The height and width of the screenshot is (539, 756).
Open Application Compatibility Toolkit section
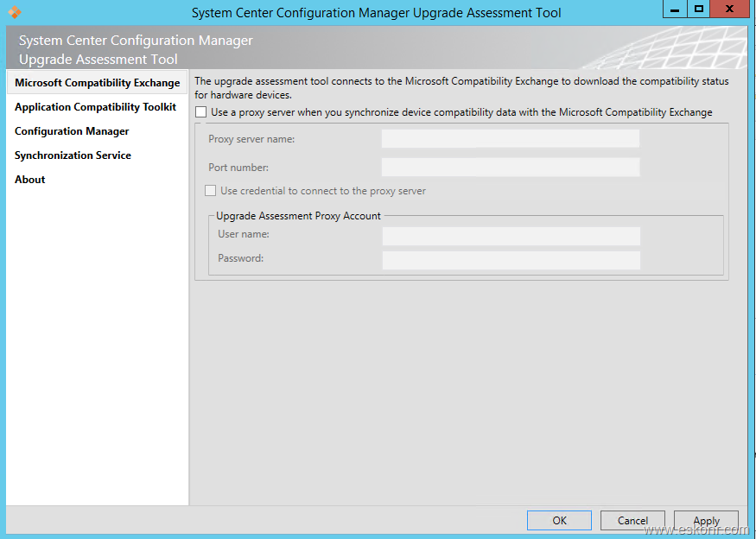[95, 107]
